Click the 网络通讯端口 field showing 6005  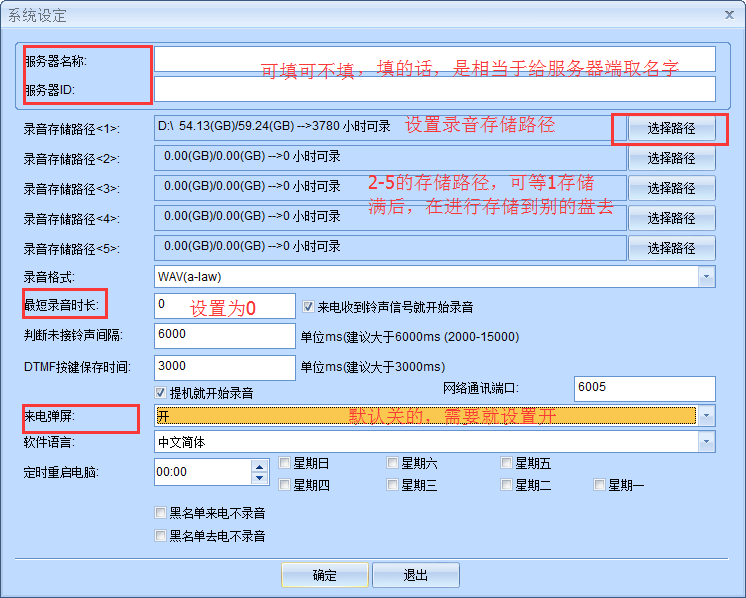[644, 388]
